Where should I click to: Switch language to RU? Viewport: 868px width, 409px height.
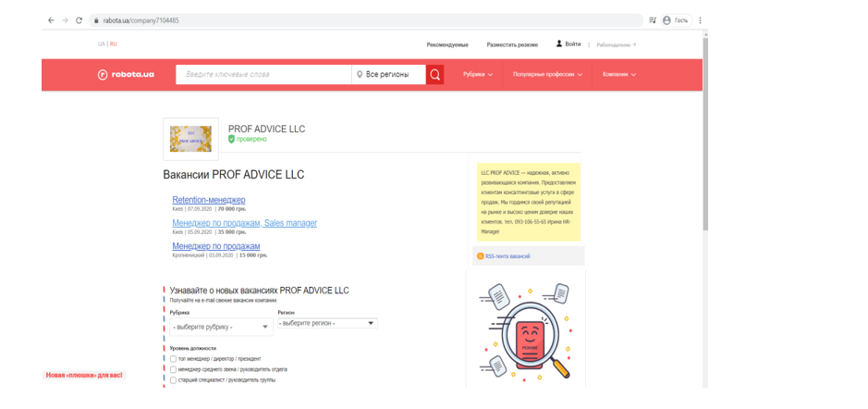point(113,43)
